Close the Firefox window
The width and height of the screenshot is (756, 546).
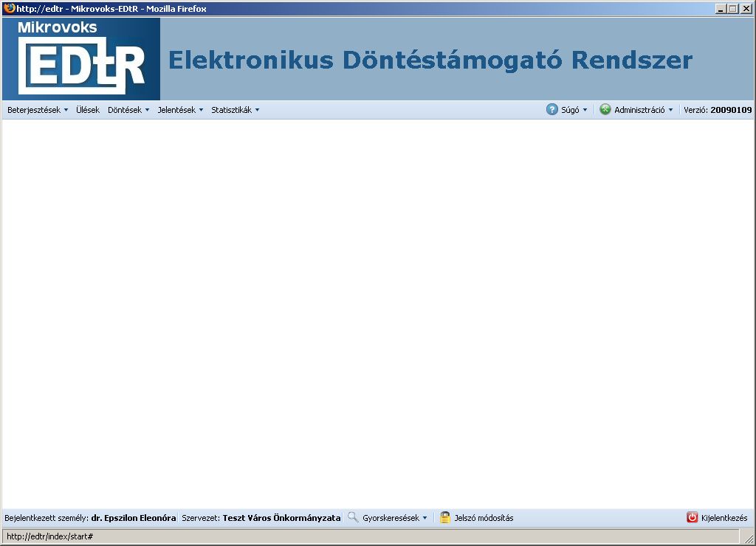[x=746, y=9]
